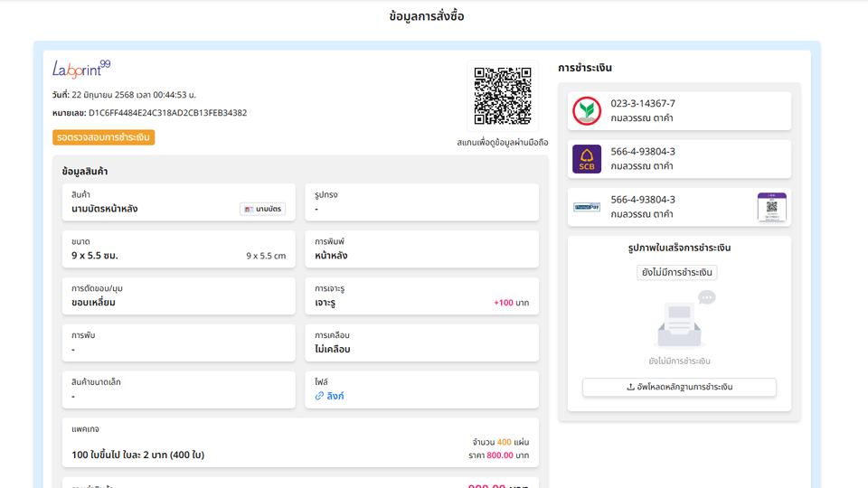Click the PromptPay logo icon
This screenshot has height=488, width=868.
tap(587, 207)
